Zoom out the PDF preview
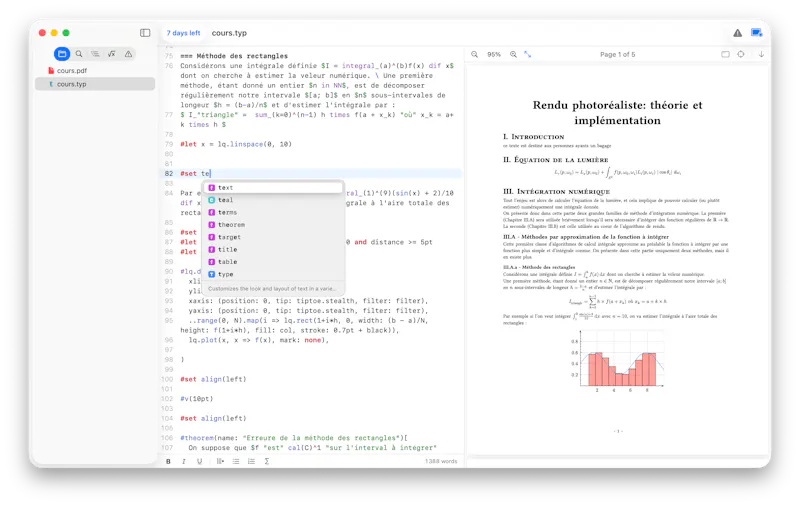Screen dimensions: 800x506 474,54
